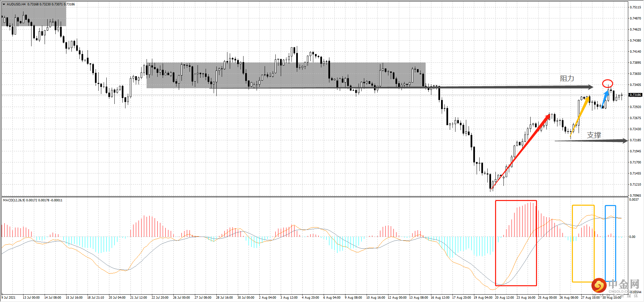Click the 10 Aug 16:00 time label
The width and height of the screenshot is (644, 302).
(x=376, y=298)
